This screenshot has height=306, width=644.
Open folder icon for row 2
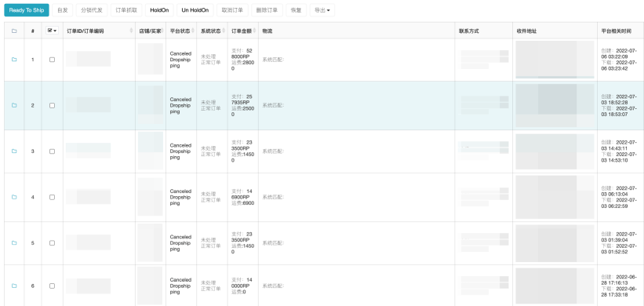(14, 106)
